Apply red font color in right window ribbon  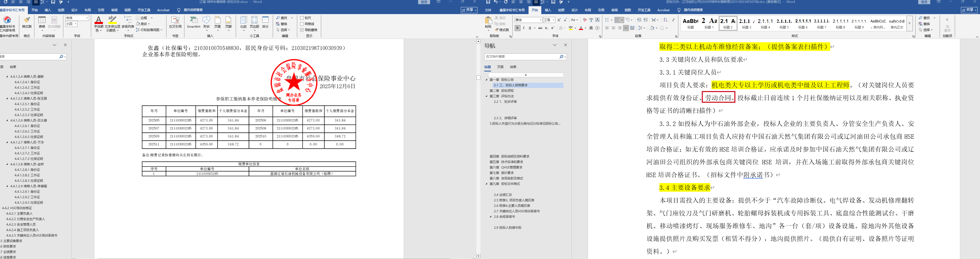(581, 28)
